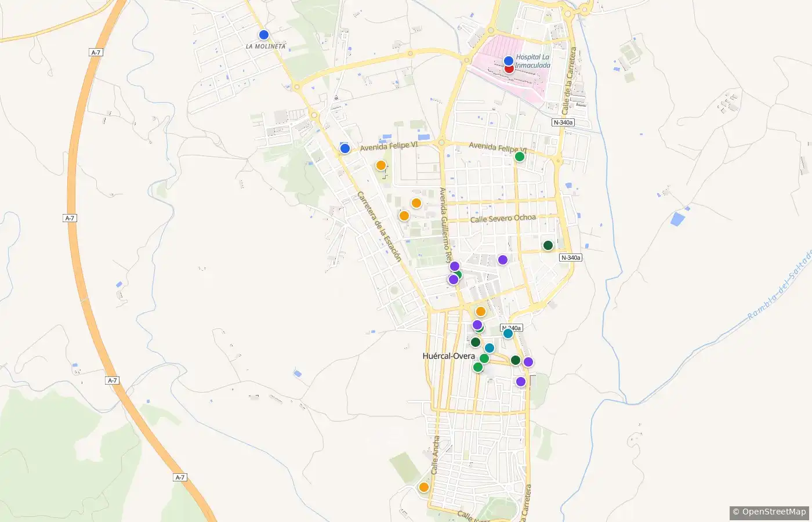
Task: Select the blue marker at the hospital
Action: (x=509, y=61)
